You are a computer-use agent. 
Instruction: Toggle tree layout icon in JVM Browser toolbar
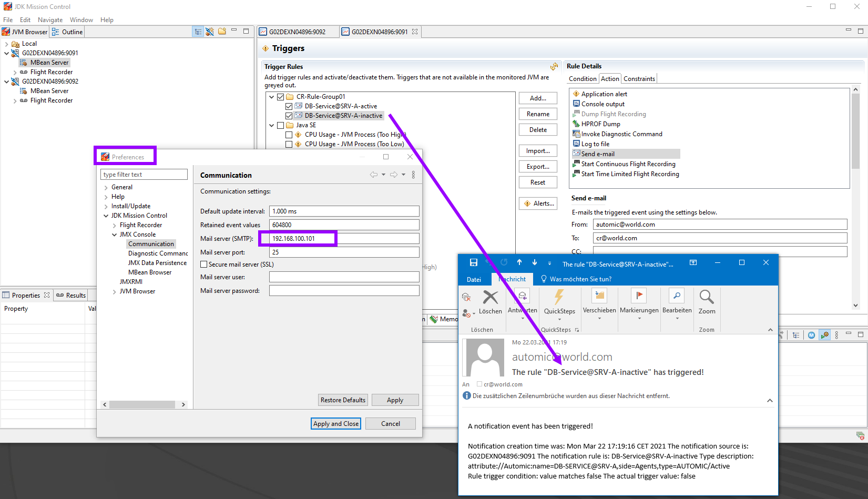pyautogui.click(x=198, y=32)
